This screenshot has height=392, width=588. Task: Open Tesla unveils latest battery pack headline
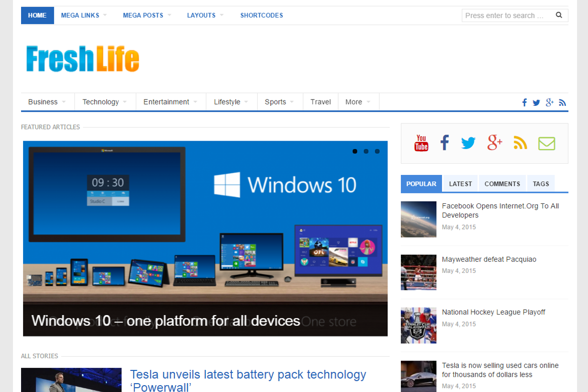(x=248, y=380)
